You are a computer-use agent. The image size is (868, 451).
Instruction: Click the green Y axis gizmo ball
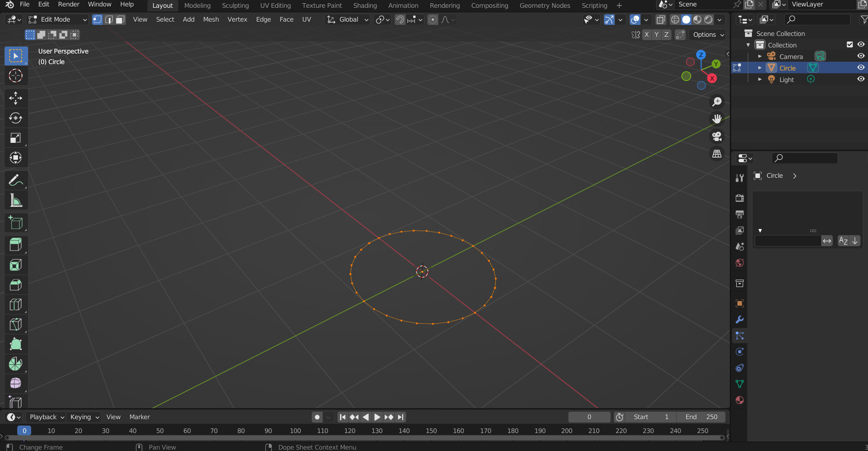(x=716, y=64)
